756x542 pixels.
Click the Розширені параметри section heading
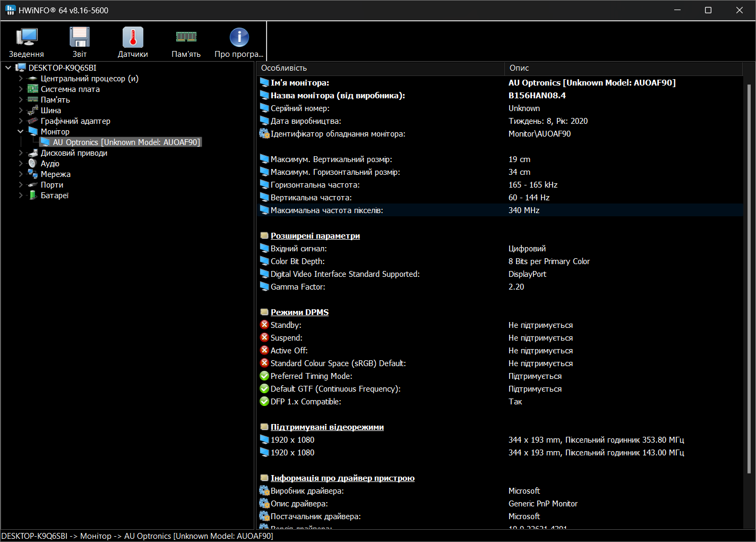315,236
